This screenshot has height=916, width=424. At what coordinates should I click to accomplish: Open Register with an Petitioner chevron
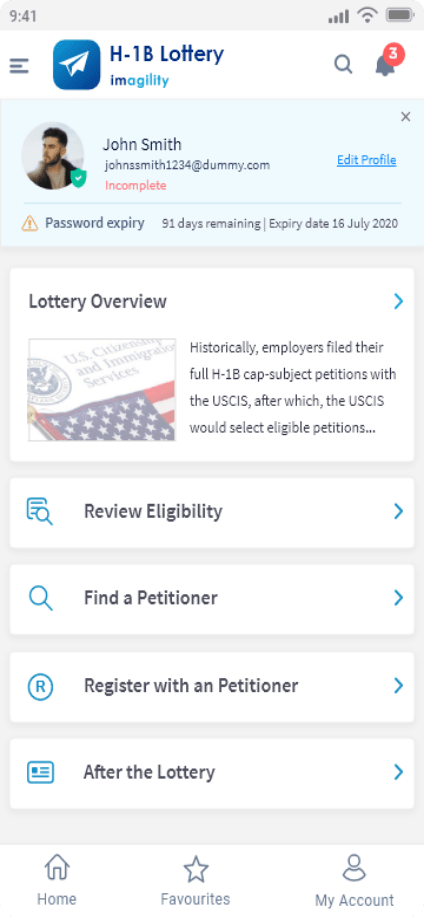pos(398,686)
